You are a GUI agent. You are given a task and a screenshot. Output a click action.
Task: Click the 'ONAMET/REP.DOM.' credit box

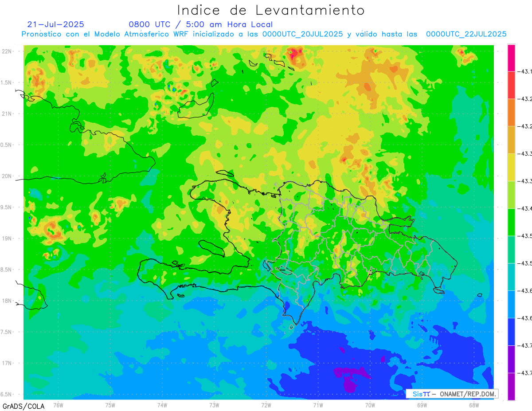coord(452,394)
